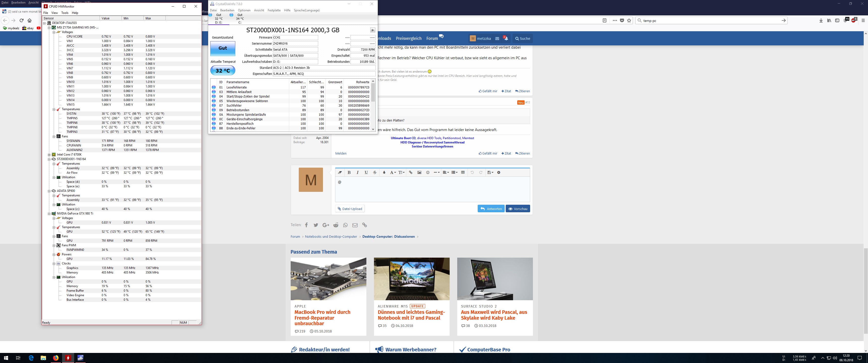The width and height of the screenshot is (868, 363).
Task: Click the eraser remove-formatting icon
Action: (x=340, y=172)
